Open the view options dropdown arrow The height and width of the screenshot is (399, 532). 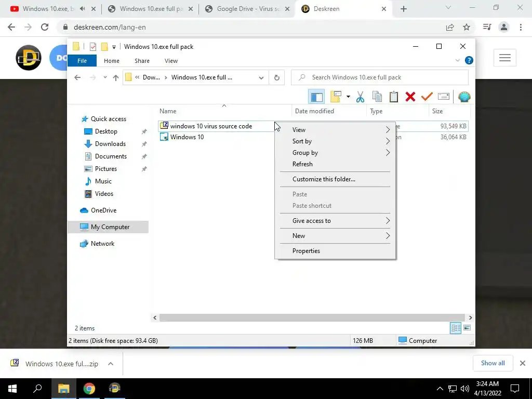348,97
